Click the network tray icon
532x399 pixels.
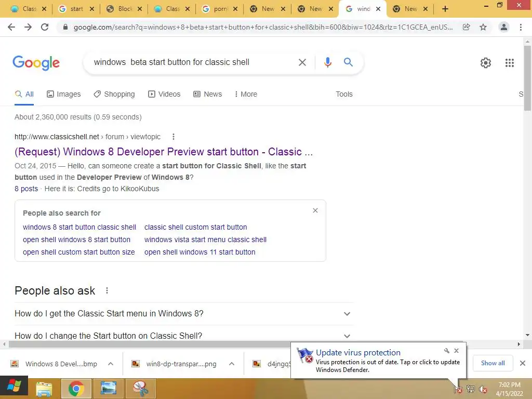click(471, 389)
